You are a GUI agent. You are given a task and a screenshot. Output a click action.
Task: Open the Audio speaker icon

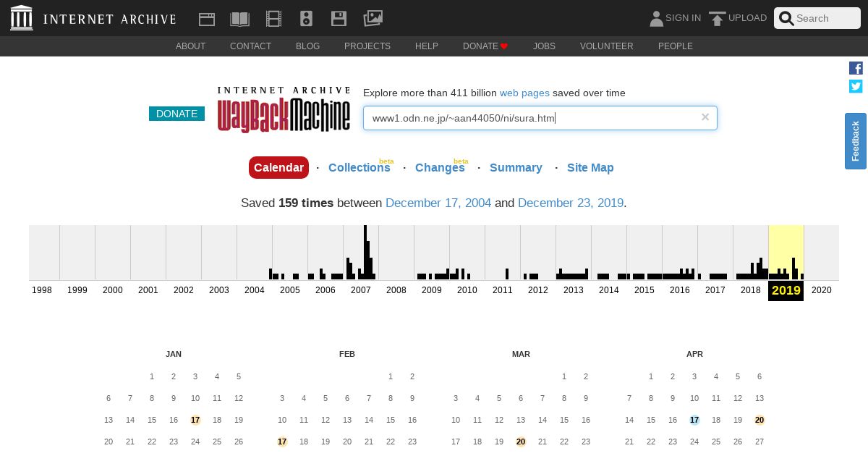(306, 19)
